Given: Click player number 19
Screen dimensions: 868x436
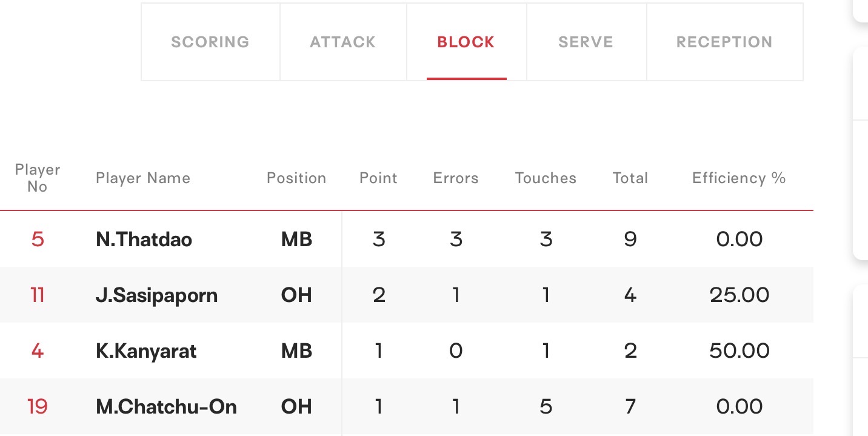Looking at the screenshot, I should [38, 406].
